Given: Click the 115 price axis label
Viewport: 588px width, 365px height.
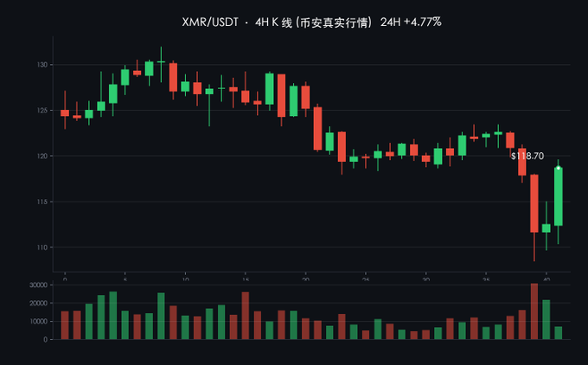Looking at the screenshot, I should (42, 202).
